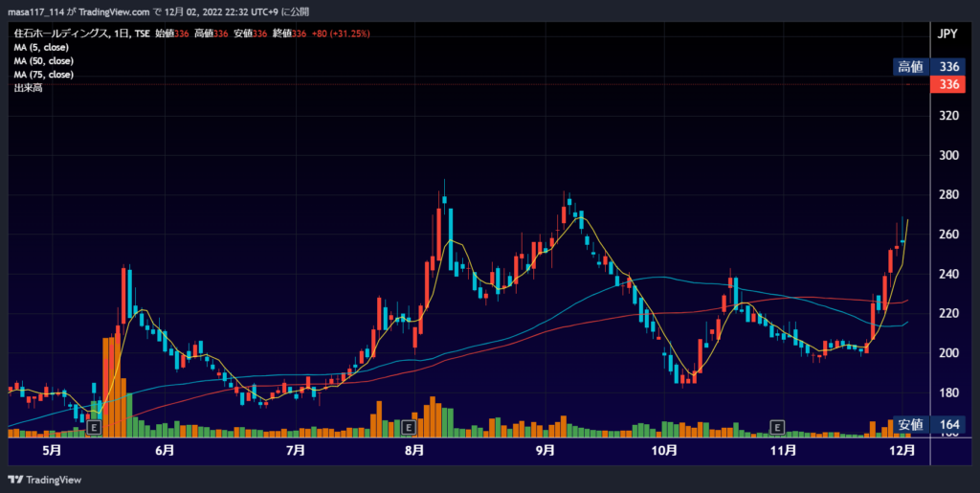The height and width of the screenshot is (493, 980).
Task: Select the 住石ホールディングス symbol title
Action: click(x=59, y=34)
